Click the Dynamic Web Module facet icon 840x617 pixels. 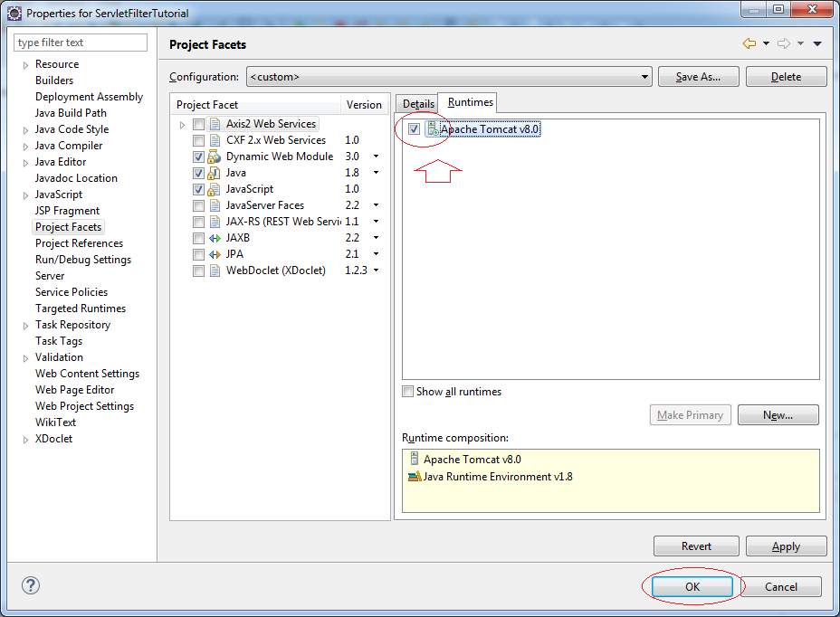(215, 157)
